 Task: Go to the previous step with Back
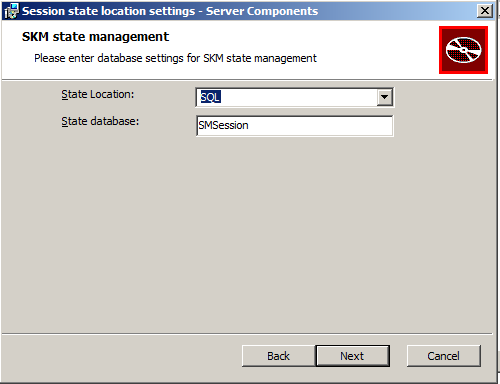point(279,356)
